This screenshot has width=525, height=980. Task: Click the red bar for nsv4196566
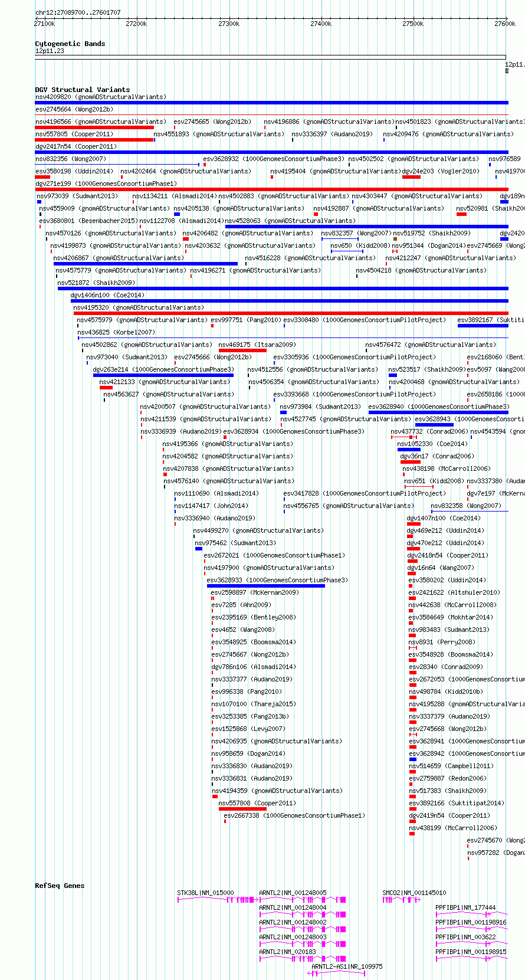click(x=94, y=127)
